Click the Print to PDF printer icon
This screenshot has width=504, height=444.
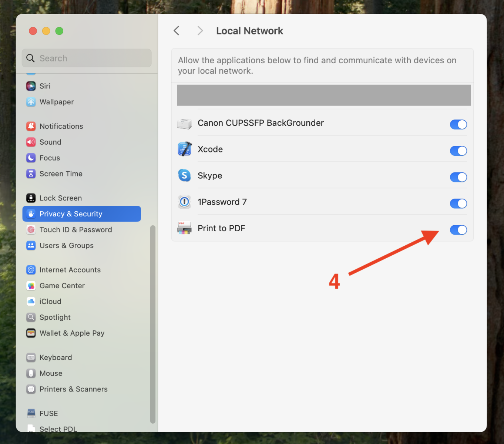(184, 228)
